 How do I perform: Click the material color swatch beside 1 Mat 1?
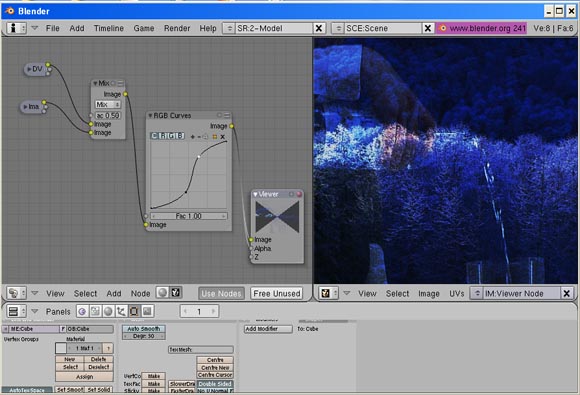[61, 348]
